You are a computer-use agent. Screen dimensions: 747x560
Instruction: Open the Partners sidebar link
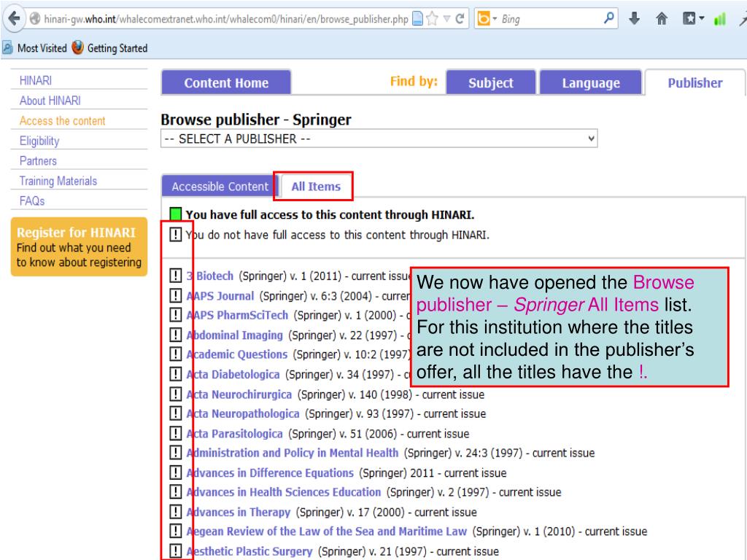coord(38,161)
